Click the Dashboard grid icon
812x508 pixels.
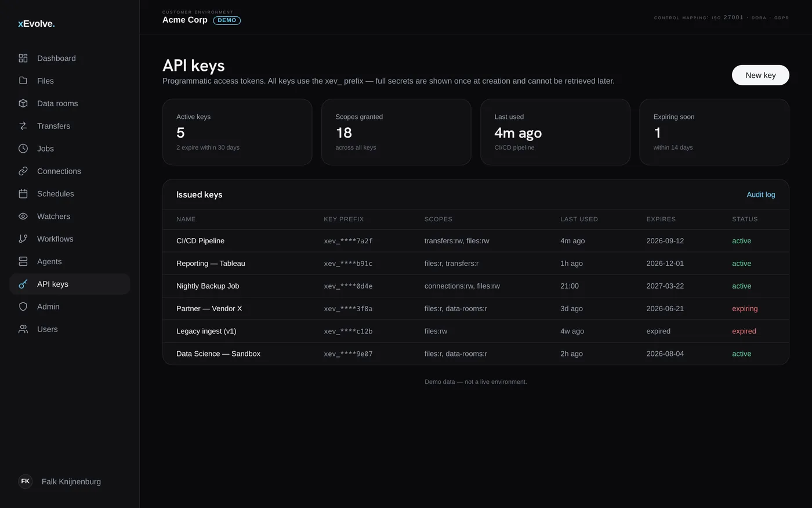pos(23,58)
